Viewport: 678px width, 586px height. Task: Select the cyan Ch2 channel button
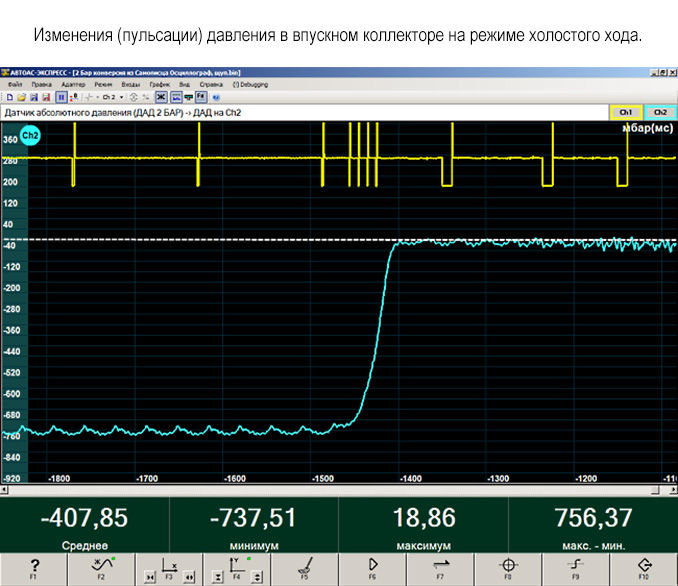(660, 112)
